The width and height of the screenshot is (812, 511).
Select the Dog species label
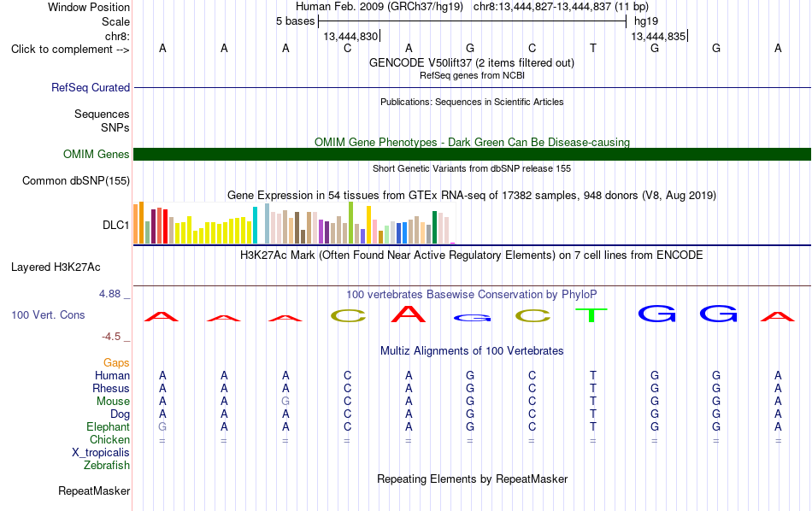point(120,414)
